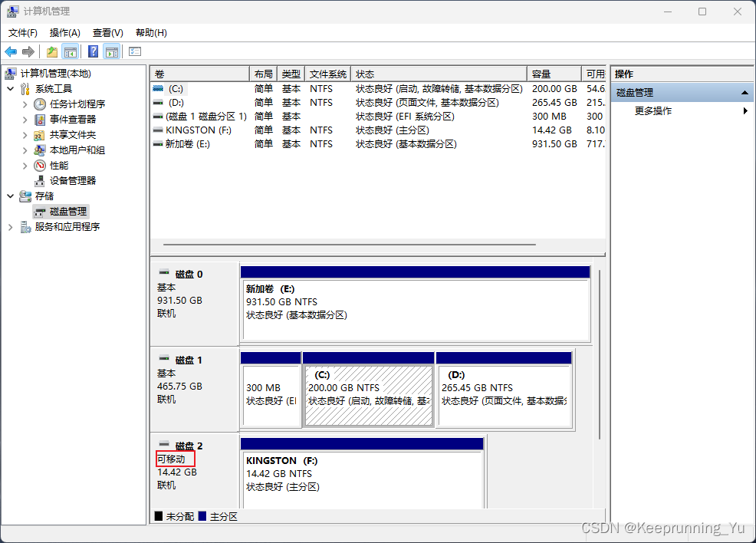Click the 系统工具 tools icon

[25, 89]
